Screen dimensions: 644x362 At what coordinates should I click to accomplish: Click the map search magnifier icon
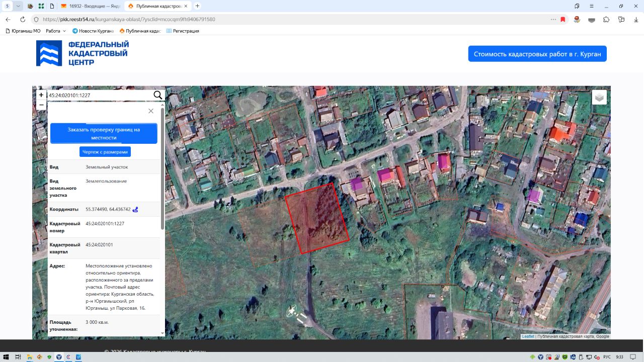tap(157, 95)
